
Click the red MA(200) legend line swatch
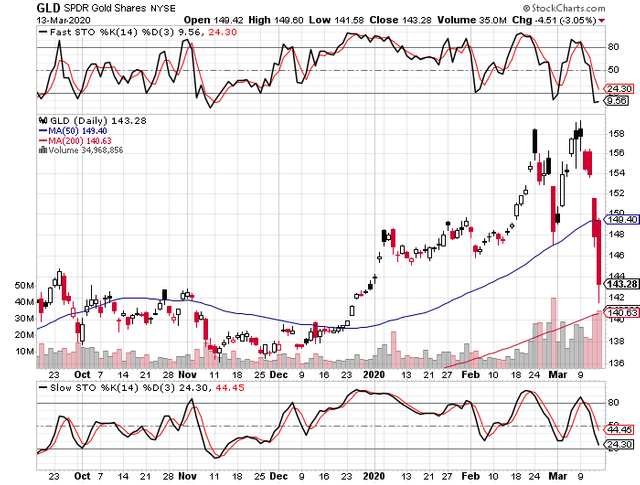coord(43,141)
